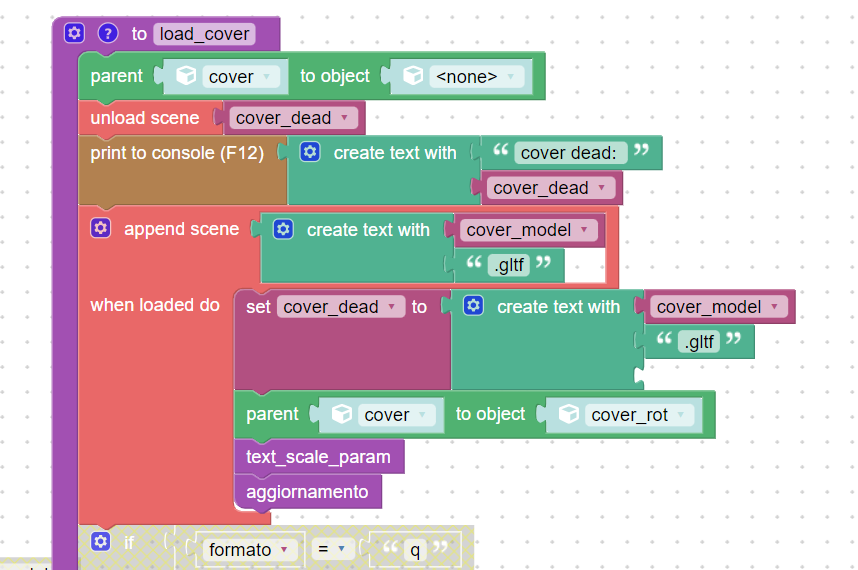Open the equals operator dropdown

(332, 549)
